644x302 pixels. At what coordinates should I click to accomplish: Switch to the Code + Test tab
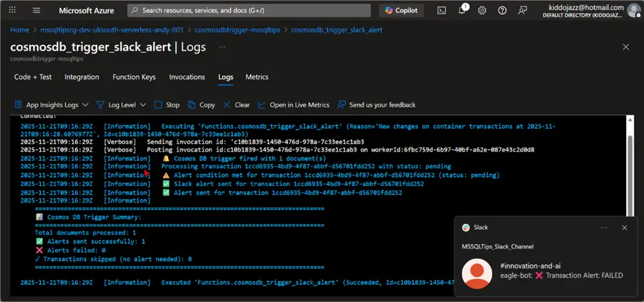33,77
